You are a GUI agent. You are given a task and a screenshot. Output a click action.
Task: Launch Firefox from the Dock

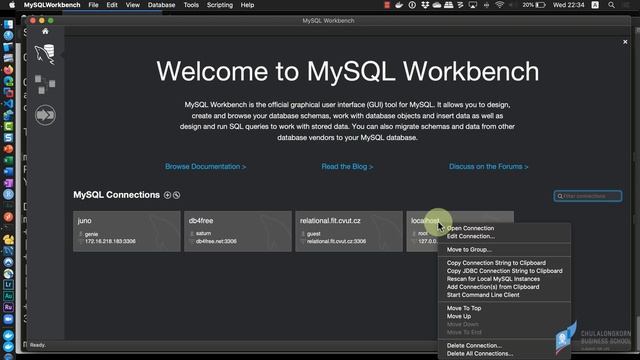(8, 70)
